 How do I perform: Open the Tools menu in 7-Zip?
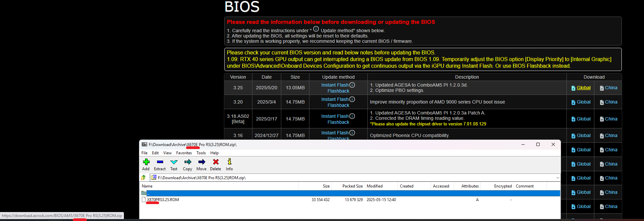click(201, 153)
